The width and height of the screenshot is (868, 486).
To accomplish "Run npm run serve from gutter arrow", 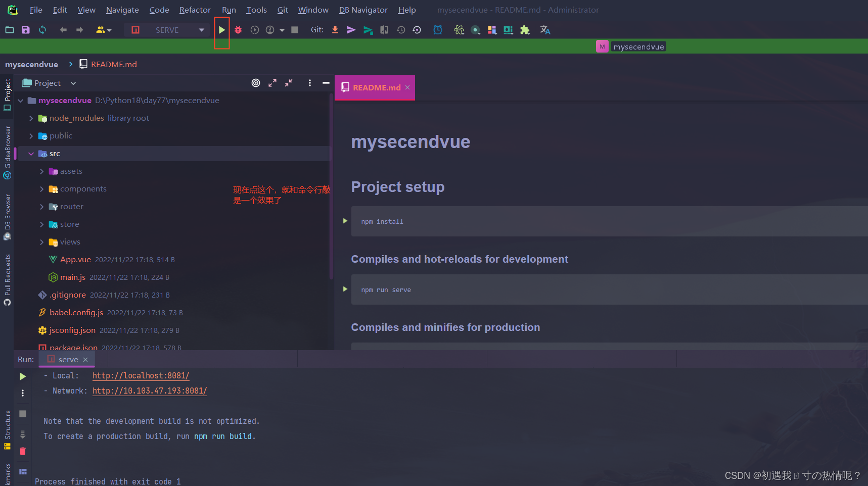I will click(x=345, y=289).
